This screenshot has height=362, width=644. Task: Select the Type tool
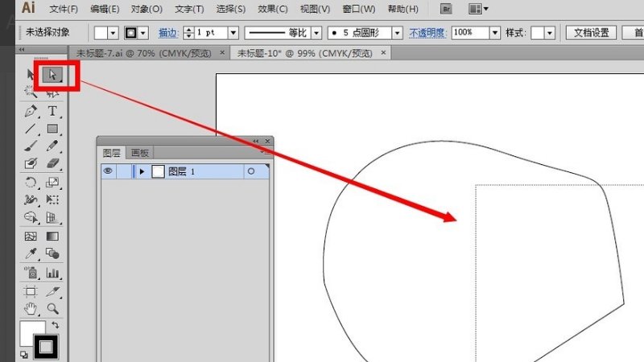52,111
